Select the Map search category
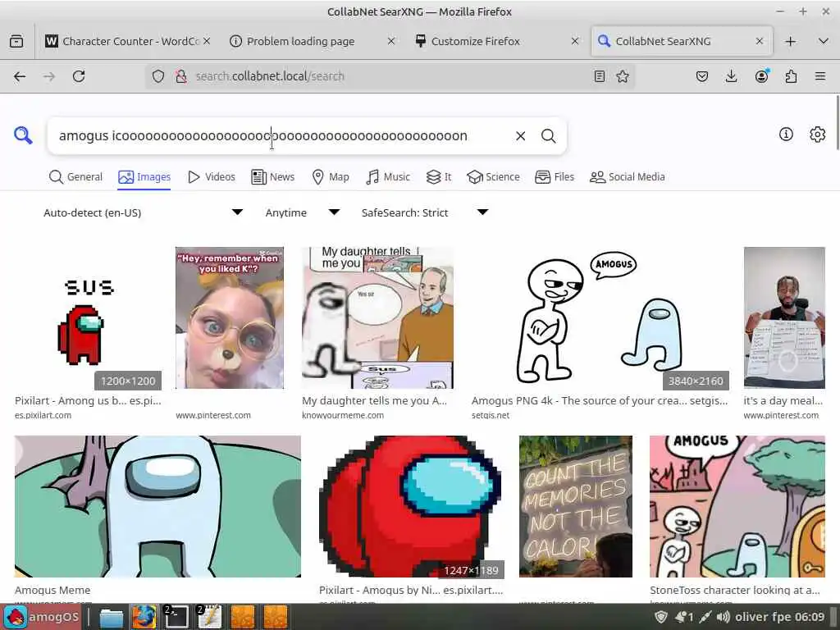Image resolution: width=840 pixels, height=630 pixels. pos(331,177)
